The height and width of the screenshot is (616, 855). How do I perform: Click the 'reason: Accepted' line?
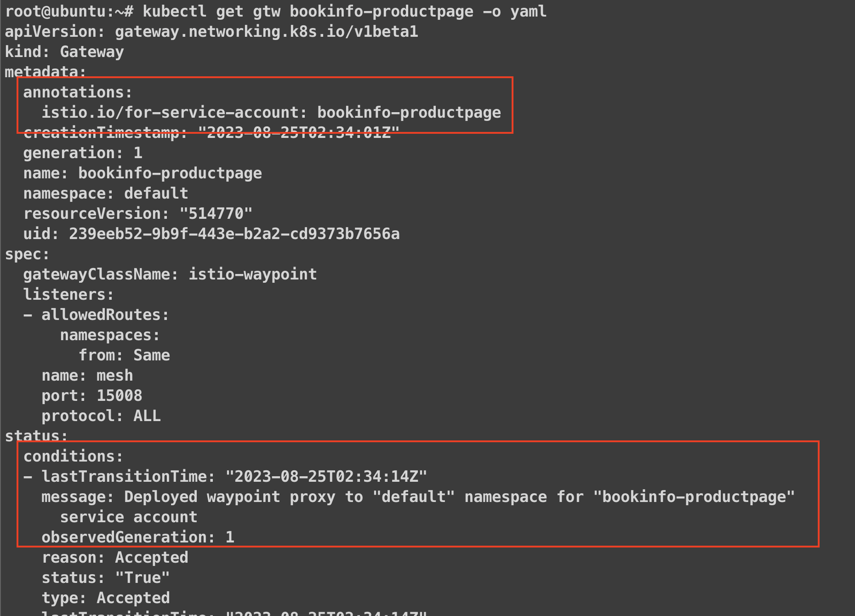pos(115,557)
